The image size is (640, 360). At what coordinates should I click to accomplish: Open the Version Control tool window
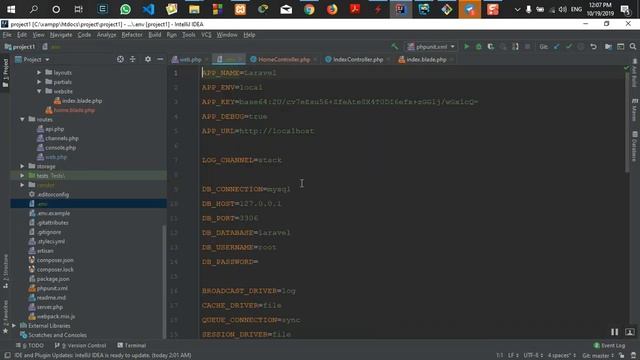(x=80, y=345)
